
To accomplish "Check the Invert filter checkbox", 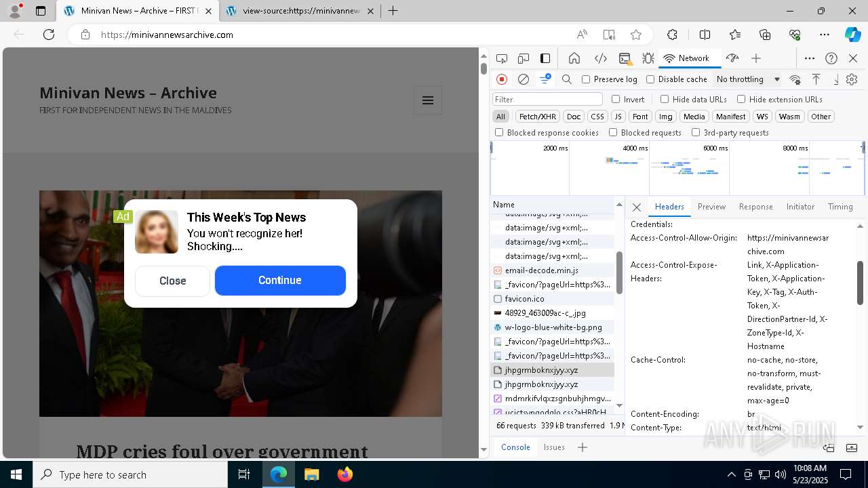I will [616, 99].
